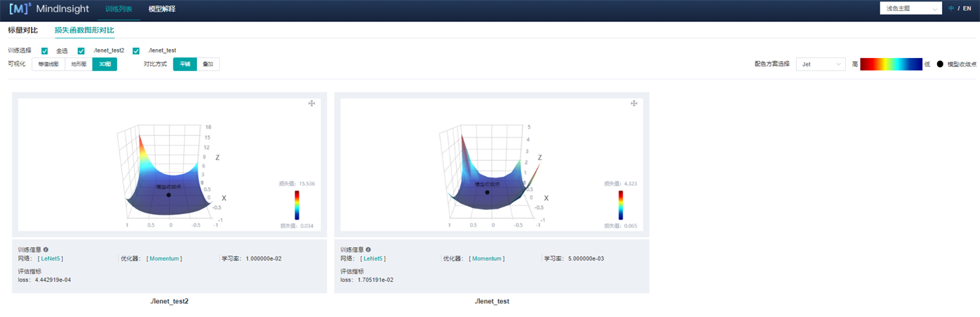Screen dimensions: 980x317
Task: Switch to the 标量对比 tab
Action: coord(23,30)
